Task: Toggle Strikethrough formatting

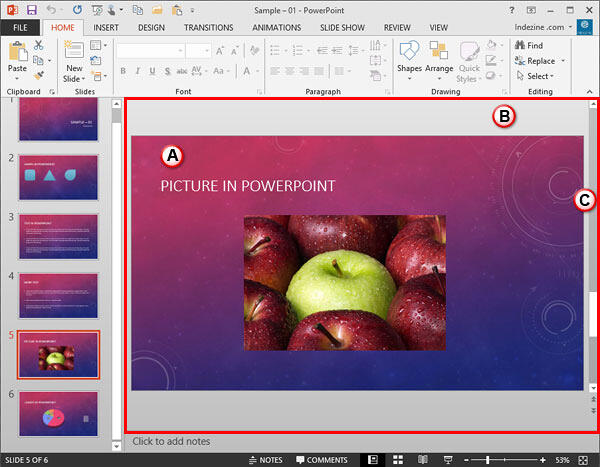Action: [182, 71]
